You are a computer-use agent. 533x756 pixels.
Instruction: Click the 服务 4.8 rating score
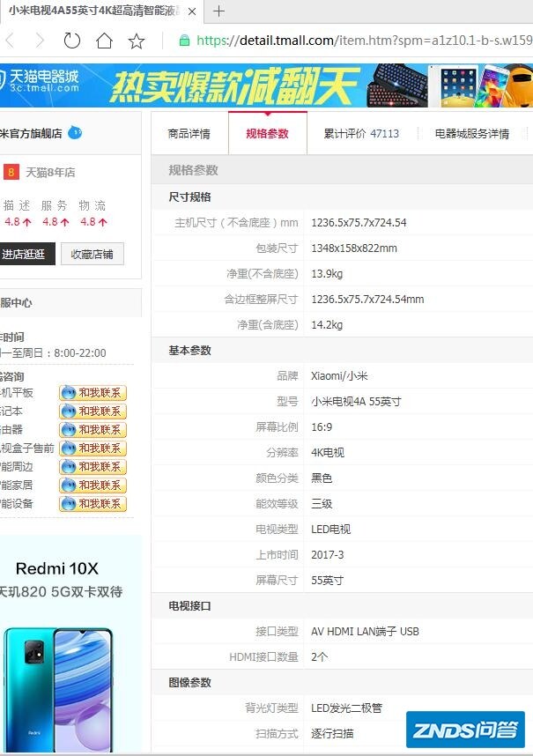[x=56, y=222]
